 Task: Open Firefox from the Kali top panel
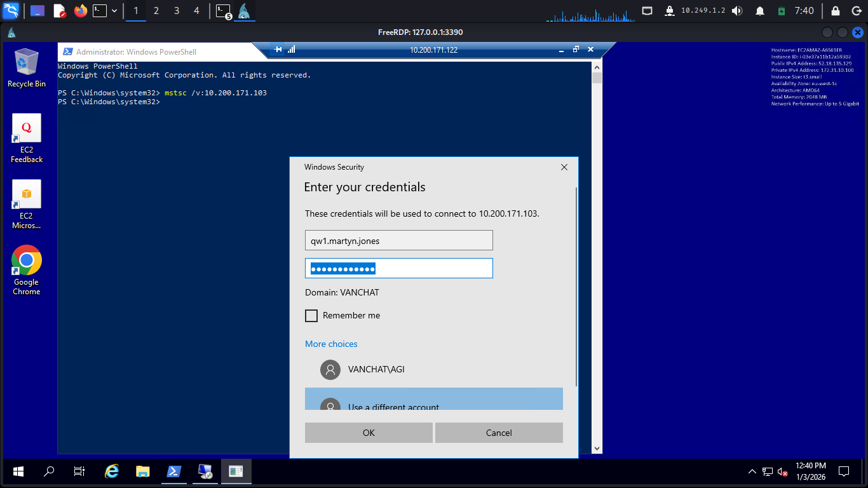pyautogui.click(x=80, y=11)
